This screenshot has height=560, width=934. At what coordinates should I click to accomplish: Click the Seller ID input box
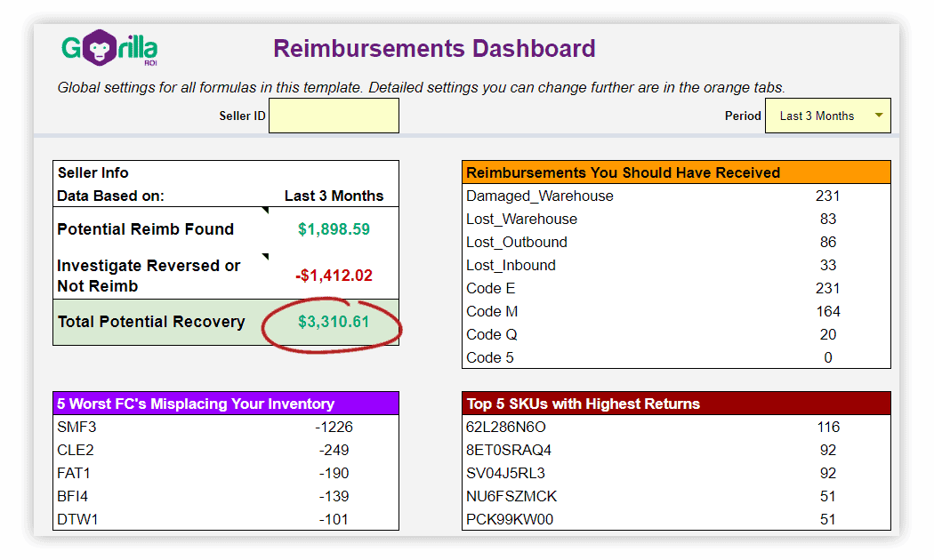334,115
